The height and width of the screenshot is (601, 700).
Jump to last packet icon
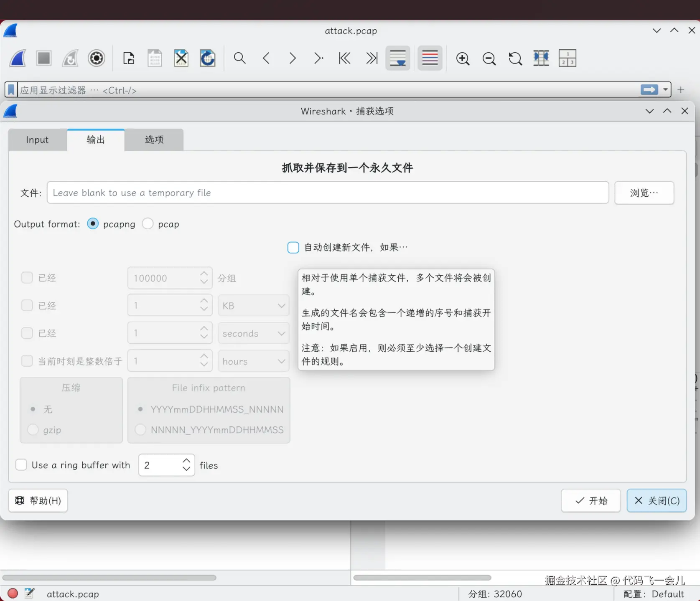click(372, 58)
